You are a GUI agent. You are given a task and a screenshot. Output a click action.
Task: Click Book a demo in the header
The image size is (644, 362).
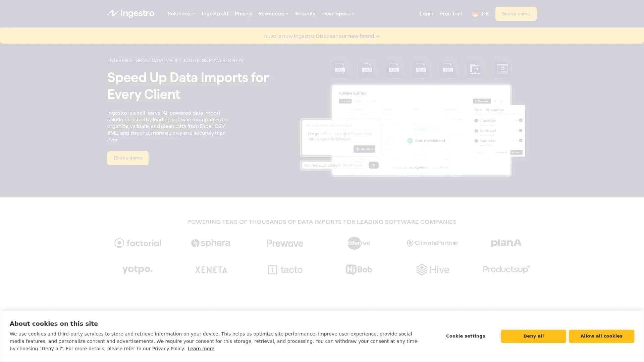point(516,14)
